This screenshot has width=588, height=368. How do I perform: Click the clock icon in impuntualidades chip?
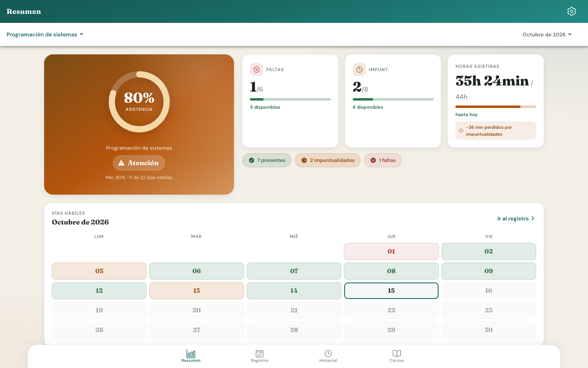304,160
